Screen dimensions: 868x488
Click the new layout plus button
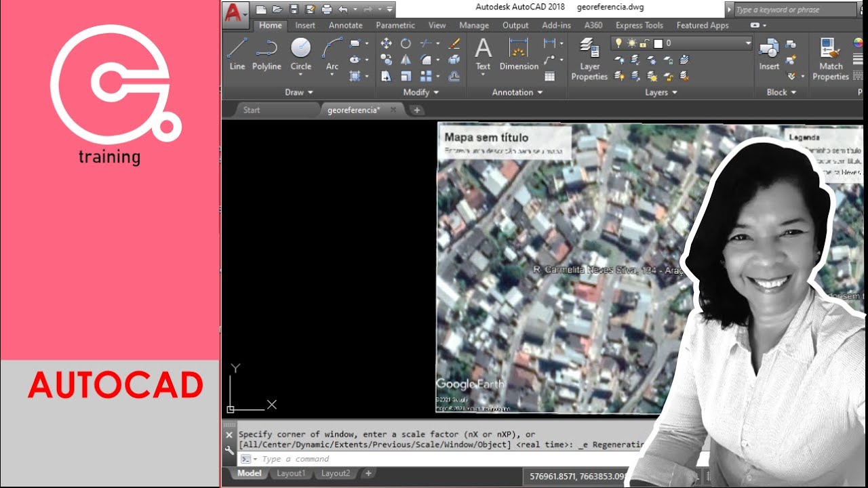pos(368,473)
